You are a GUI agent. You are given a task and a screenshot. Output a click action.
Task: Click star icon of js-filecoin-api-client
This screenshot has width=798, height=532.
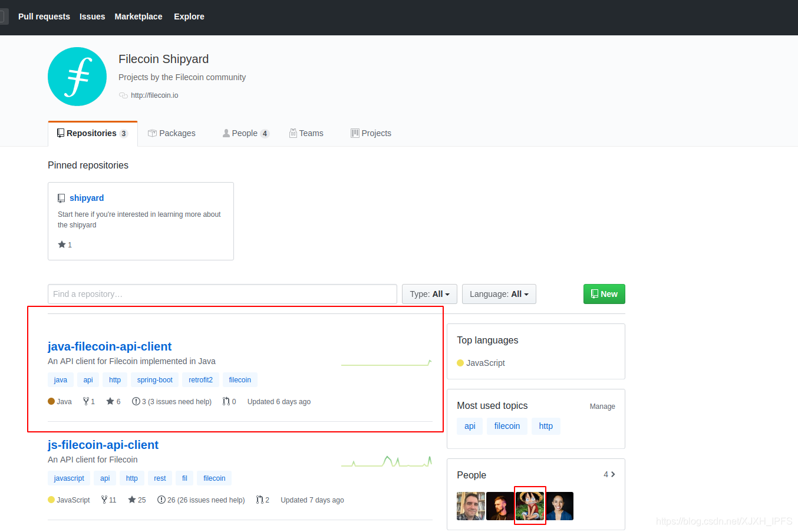tap(132, 500)
